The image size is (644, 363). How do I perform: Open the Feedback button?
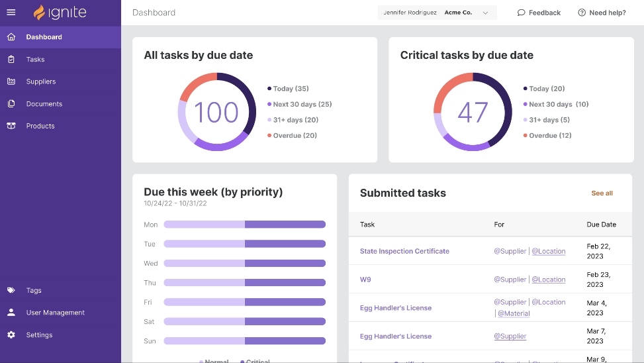point(539,13)
